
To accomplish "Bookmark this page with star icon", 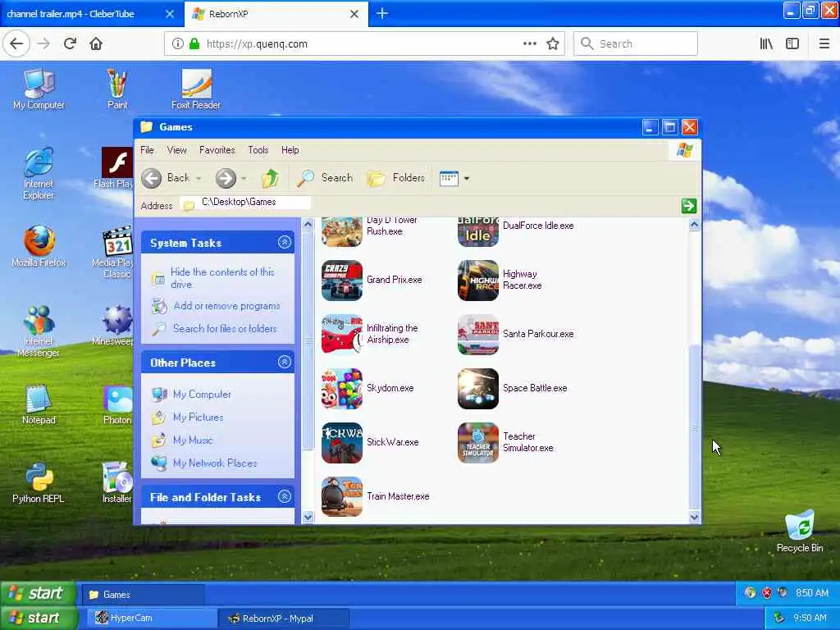I will (553, 44).
